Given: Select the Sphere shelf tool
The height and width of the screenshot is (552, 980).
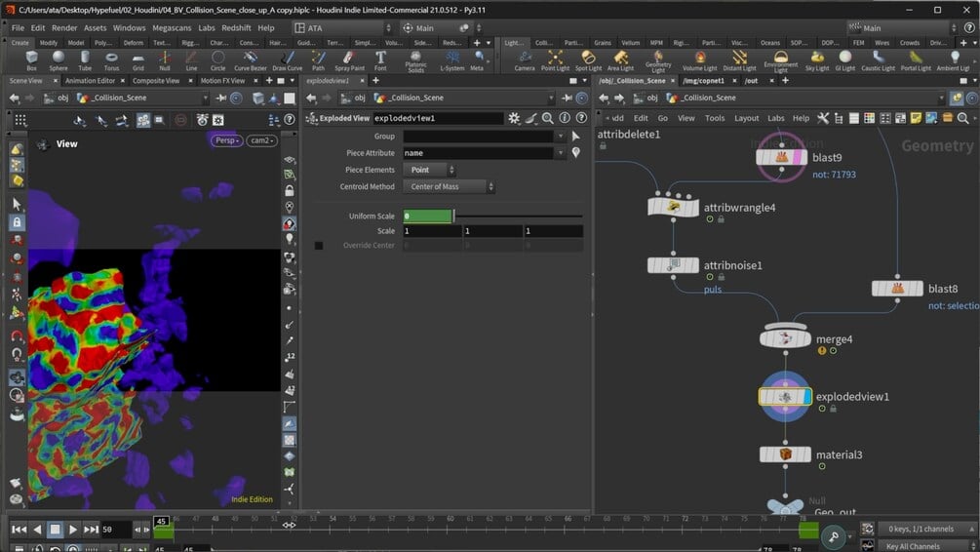Looking at the screenshot, I should pyautogui.click(x=59, y=60).
